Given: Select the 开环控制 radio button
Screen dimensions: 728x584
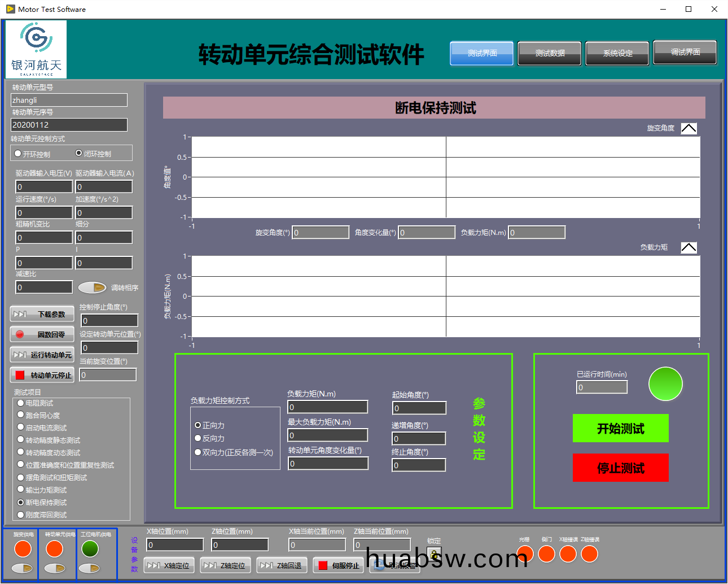Looking at the screenshot, I should click(x=18, y=154).
